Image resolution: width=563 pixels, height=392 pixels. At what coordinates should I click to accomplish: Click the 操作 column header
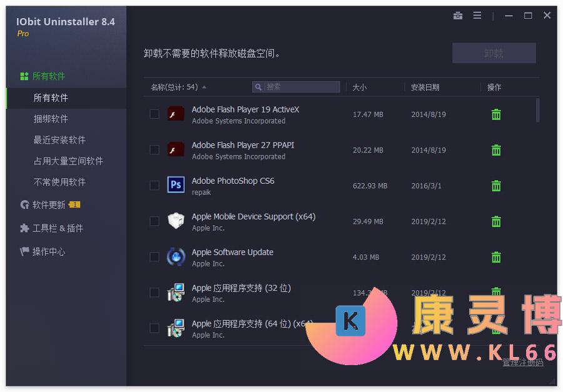click(x=494, y=88)
